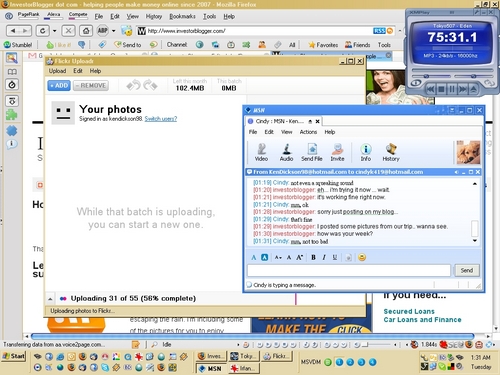500x375 pixels.
Task: Switch to Flickr taskbar button
Action: pyautogui.click(x=277, y=356)
